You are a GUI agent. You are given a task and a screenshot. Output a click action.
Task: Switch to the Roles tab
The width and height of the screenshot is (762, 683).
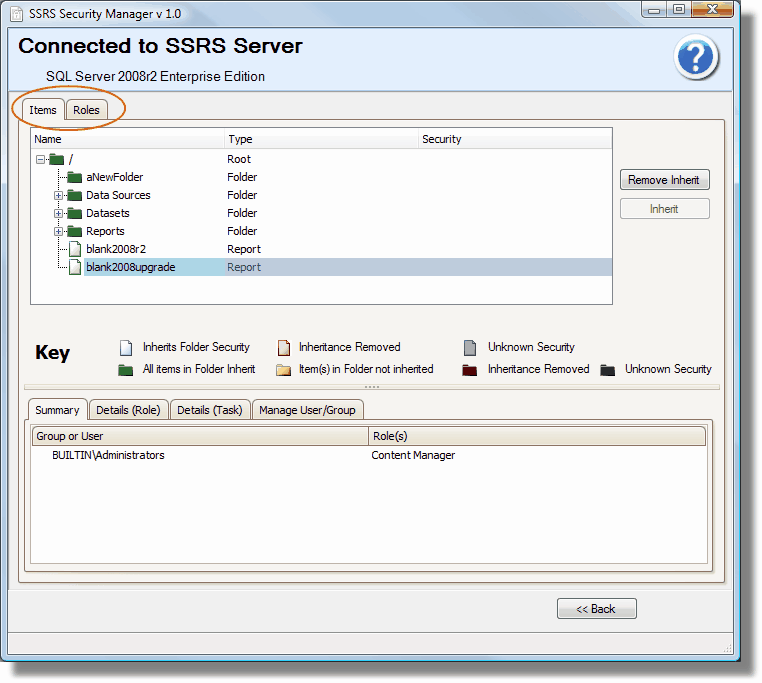(86, 110)
